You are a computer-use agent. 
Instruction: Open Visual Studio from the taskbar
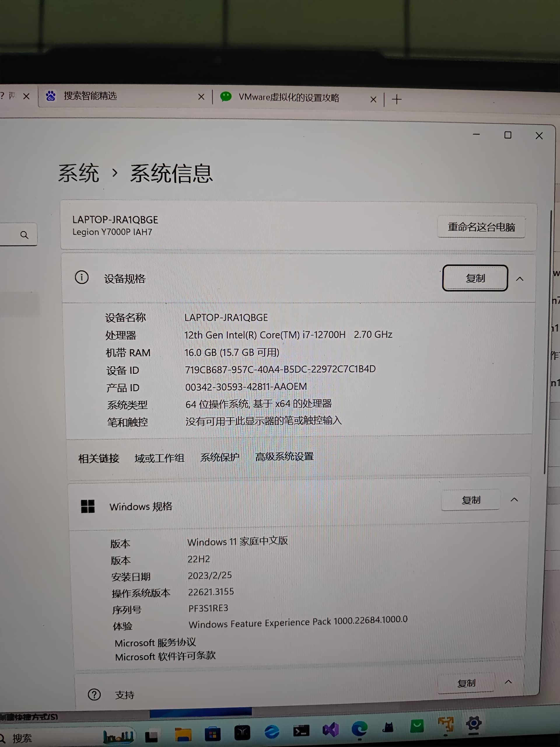tap(330, 730)
